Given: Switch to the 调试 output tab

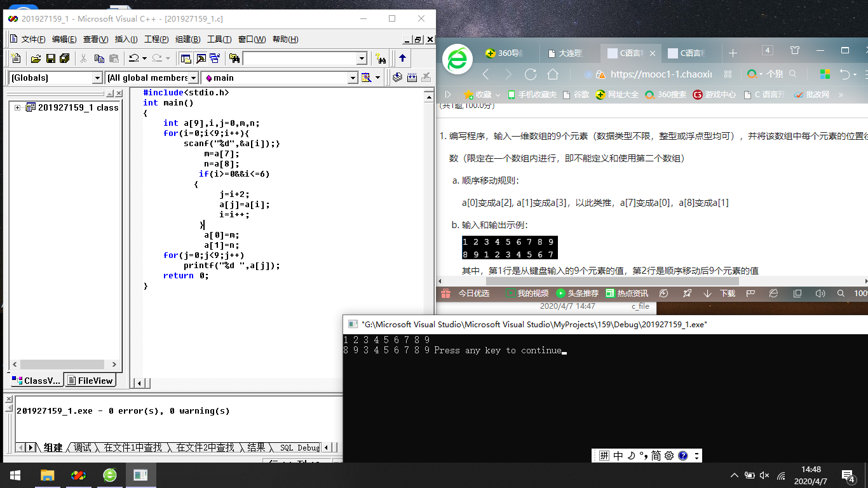Looking at the screenshot, I should coord(83,447).
